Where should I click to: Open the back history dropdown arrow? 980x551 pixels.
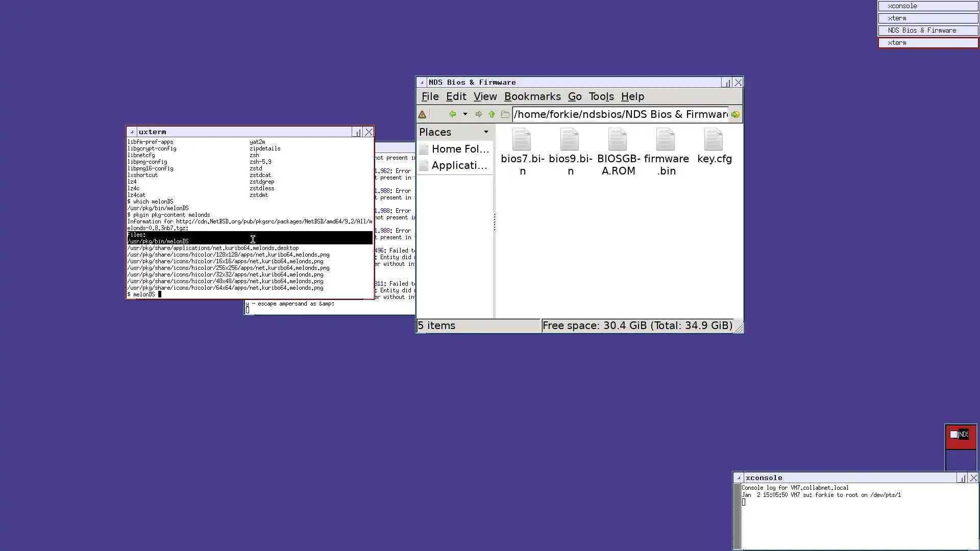465,114
